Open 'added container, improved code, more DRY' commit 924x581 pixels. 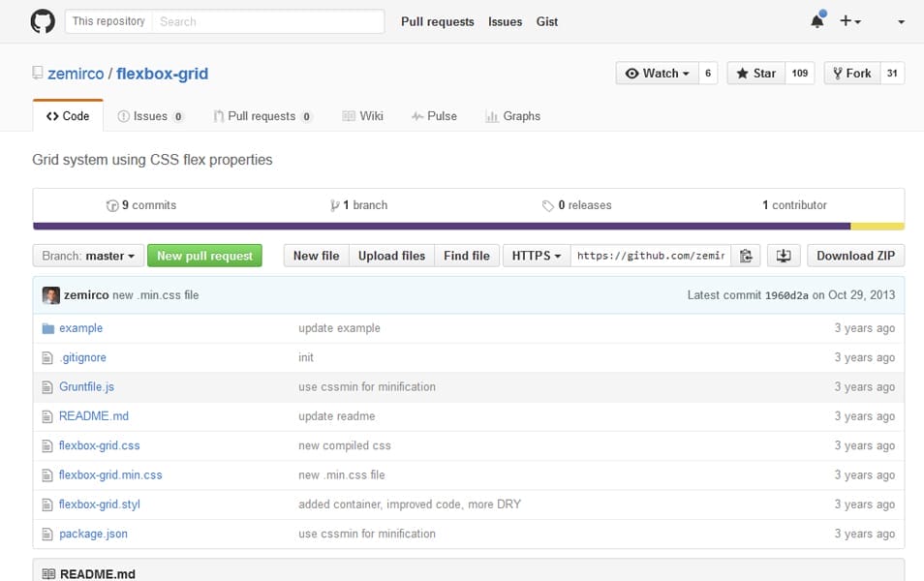tap(410, 505)
